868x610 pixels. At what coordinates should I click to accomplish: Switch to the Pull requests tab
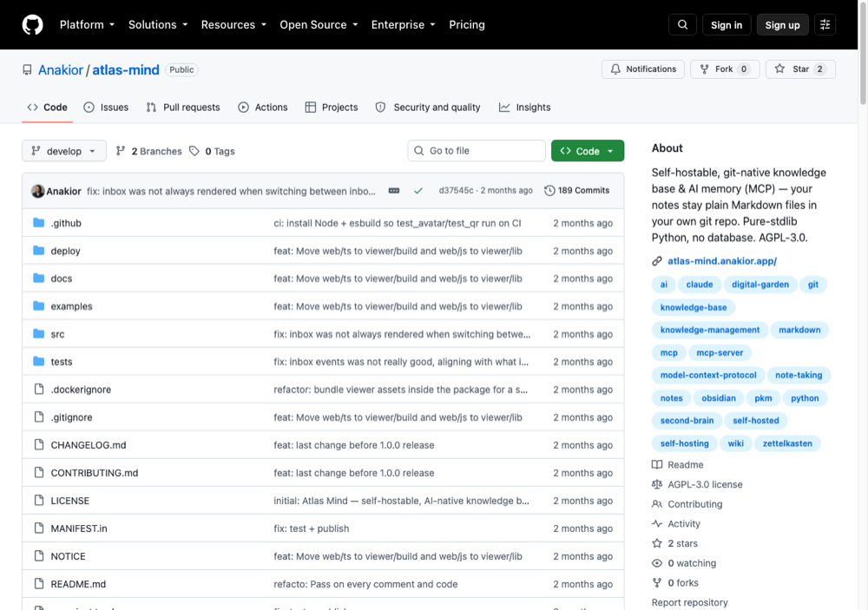182,108
